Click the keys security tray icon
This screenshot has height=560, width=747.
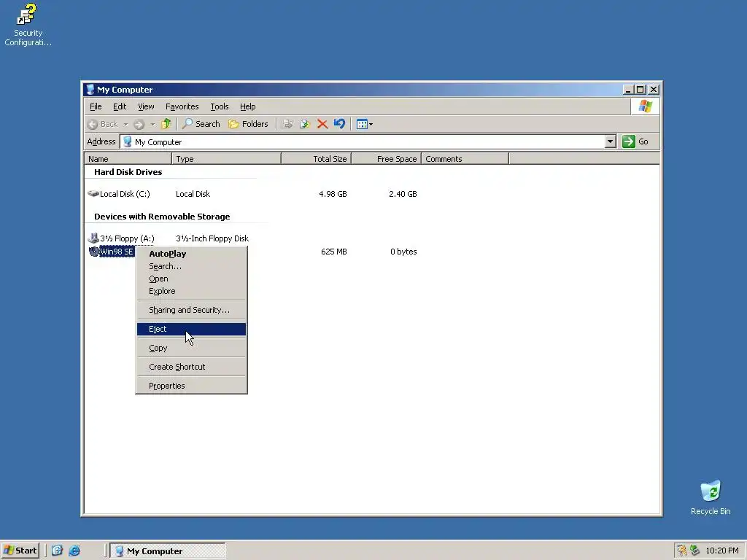tap(682, 551)
